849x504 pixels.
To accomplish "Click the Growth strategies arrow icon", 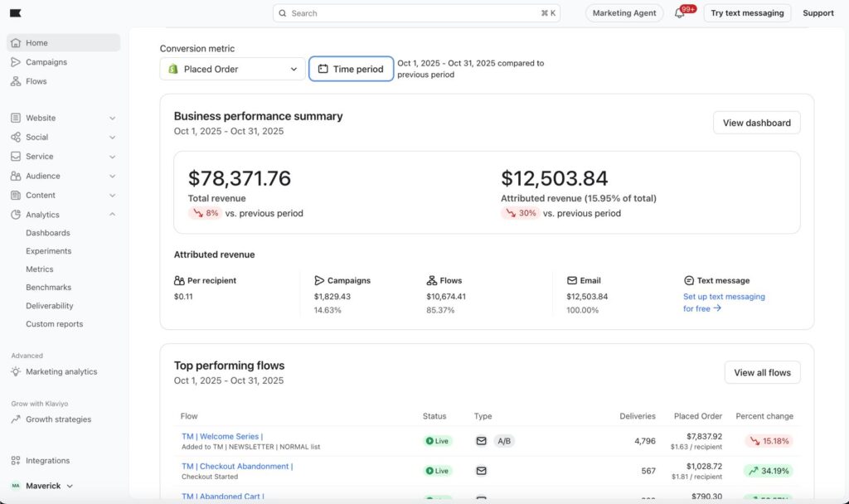I will (x=16, y=419).
